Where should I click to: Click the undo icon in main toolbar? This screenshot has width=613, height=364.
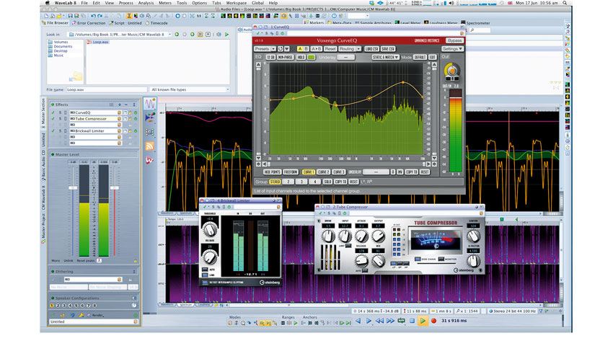click(x=93, y=16)
